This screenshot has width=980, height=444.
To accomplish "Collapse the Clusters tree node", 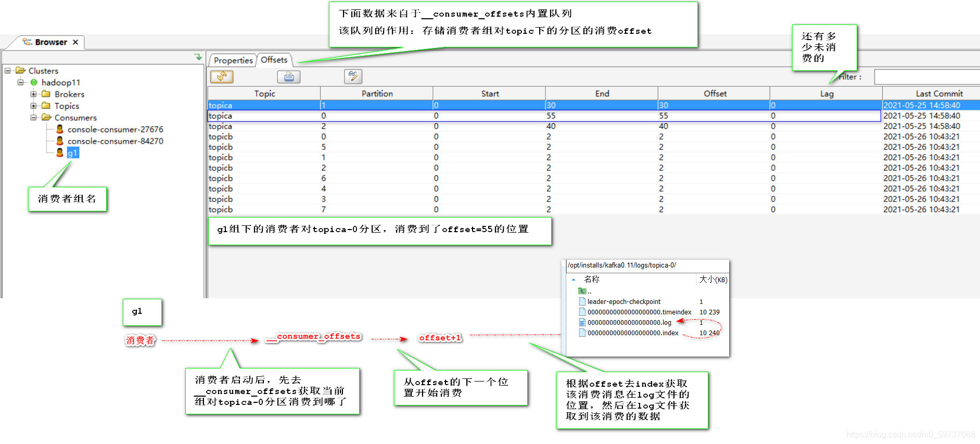I will click(x=8, y=70).
